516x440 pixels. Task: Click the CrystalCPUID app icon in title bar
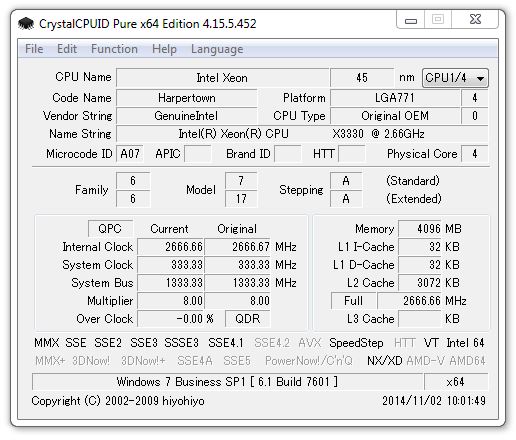pyautogui.click(x=26, y=24)
